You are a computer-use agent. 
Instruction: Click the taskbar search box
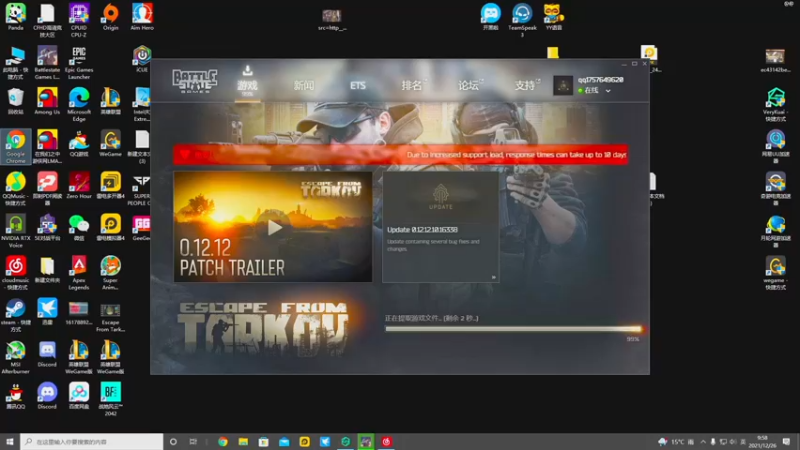92,441
